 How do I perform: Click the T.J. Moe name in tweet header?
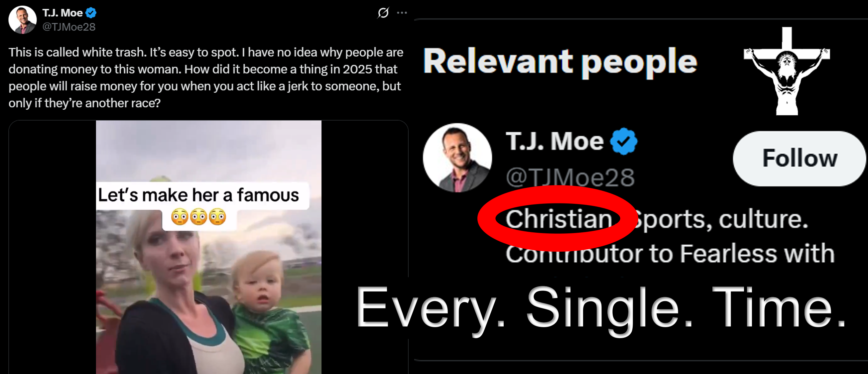click(63, 13)
